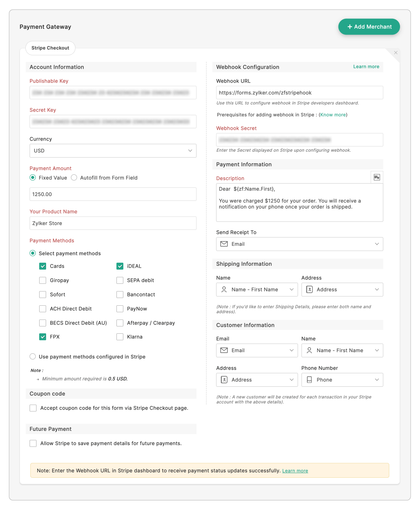420x510 pixels.
Task: Choose Use payment methods configured in Stripe
Action: pos(33,357)
